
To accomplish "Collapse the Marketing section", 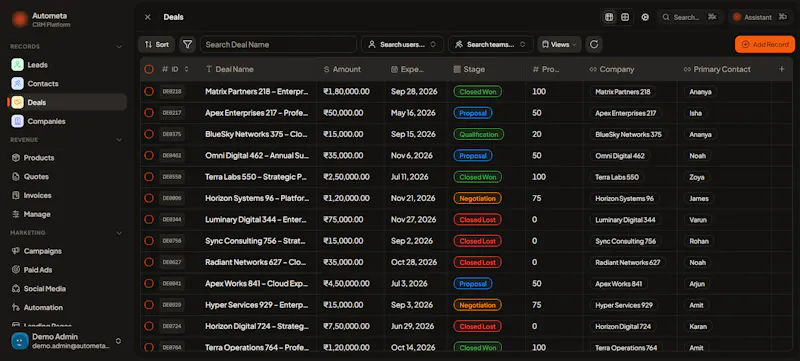I will tap(119, 233).
